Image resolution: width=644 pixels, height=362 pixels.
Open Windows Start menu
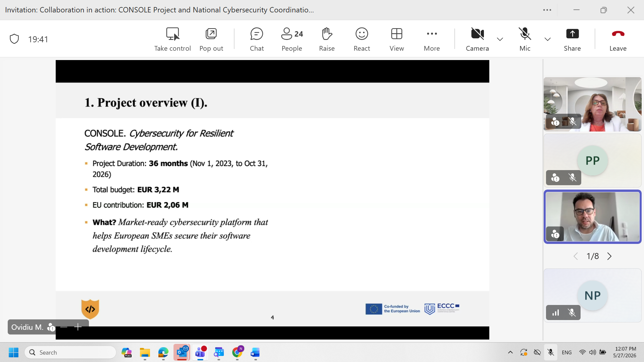pyautogui.click(x=13, y=353)
